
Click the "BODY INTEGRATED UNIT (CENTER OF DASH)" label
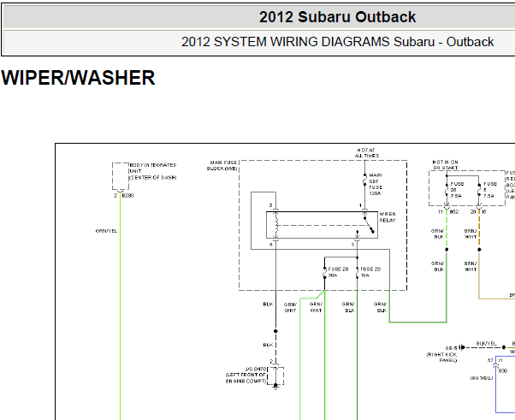[x=153, y=171]
